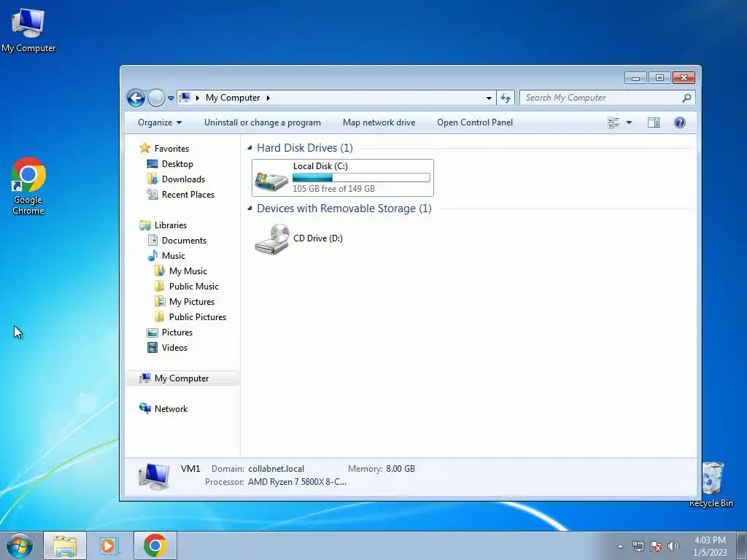Click Open Control Panel
Image resolution: width=747 pixels, height=560 pixels.
point(475,122)
